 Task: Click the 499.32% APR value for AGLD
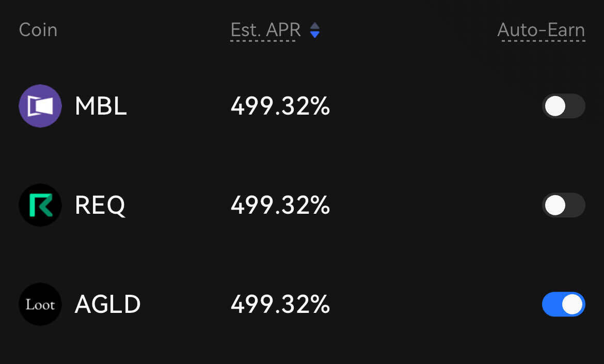pyautogui.click(x=280, y=304)
